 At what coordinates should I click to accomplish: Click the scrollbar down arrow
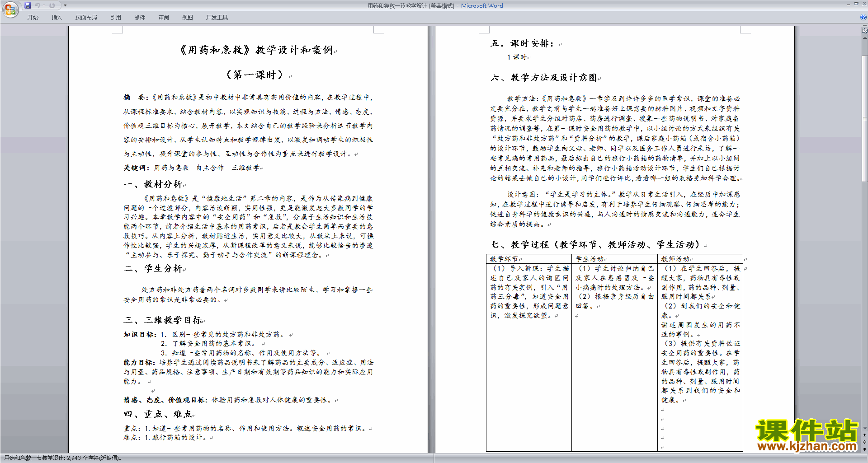(864, 428)
